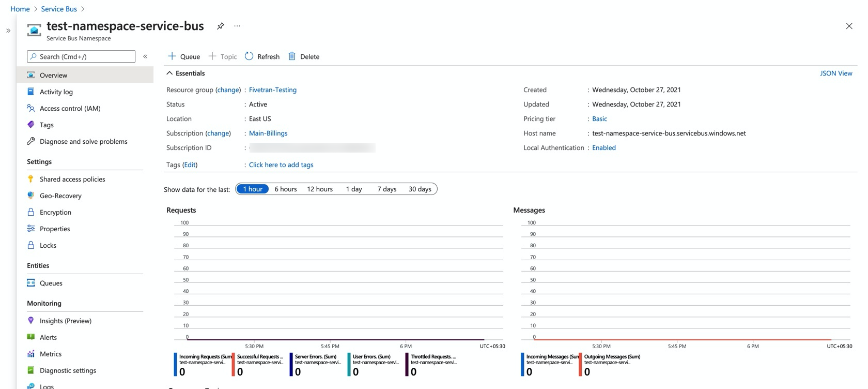Search the resource menu
This screenshot has height=389, width=868.
81,56
